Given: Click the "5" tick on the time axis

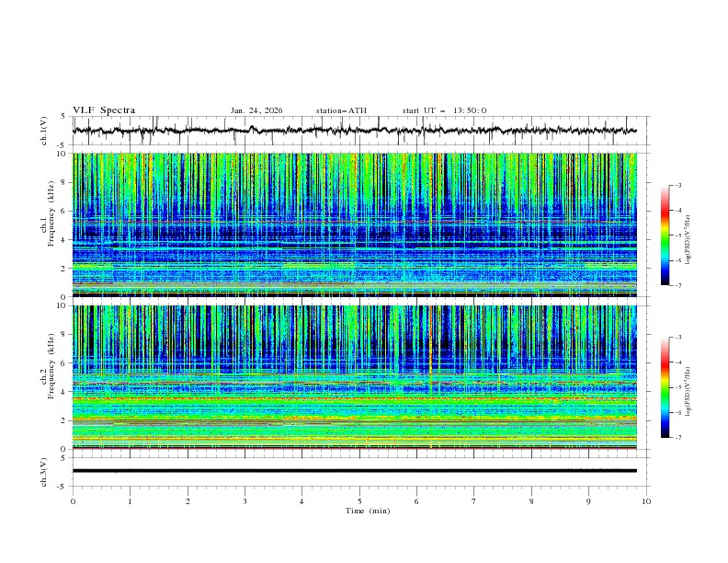Looking at the screenshot, I should coord(359,501).
